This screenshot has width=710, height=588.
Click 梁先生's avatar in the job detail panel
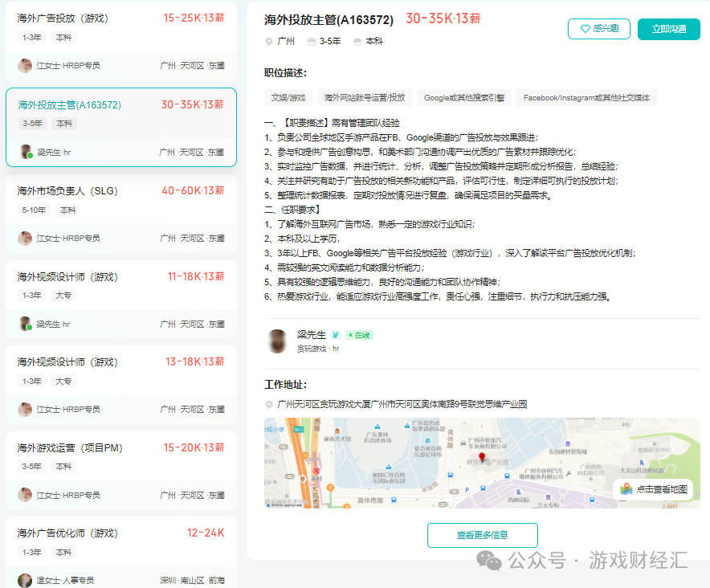point(279,341)
